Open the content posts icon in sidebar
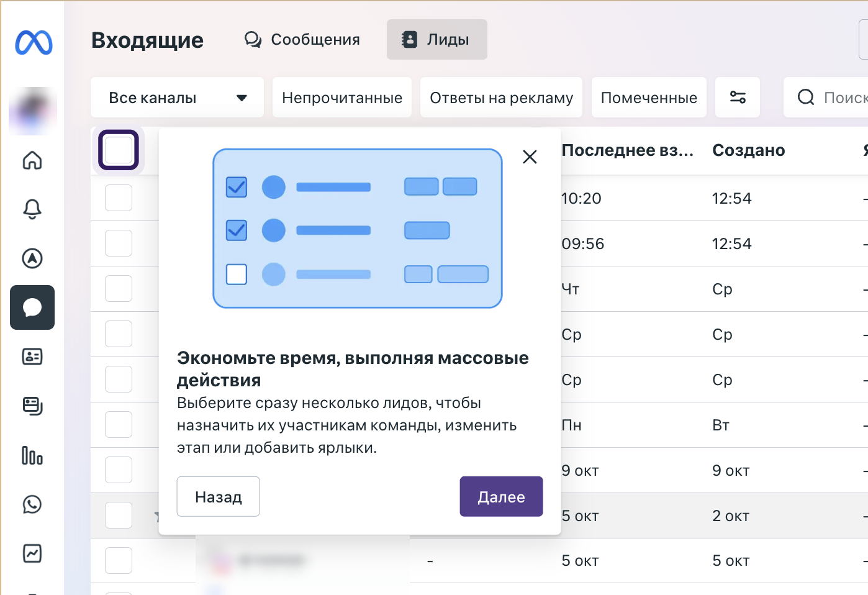Viewport: 868px width, 595px height. pyautogui.click(x=32, y=406)
